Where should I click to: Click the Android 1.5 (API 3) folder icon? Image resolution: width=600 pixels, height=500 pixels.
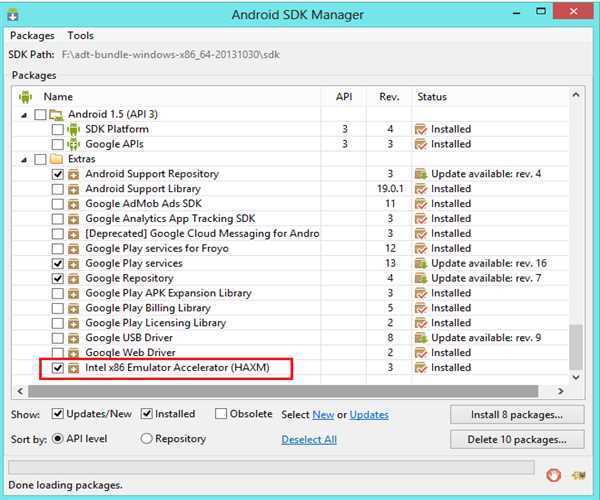[57, 114]
